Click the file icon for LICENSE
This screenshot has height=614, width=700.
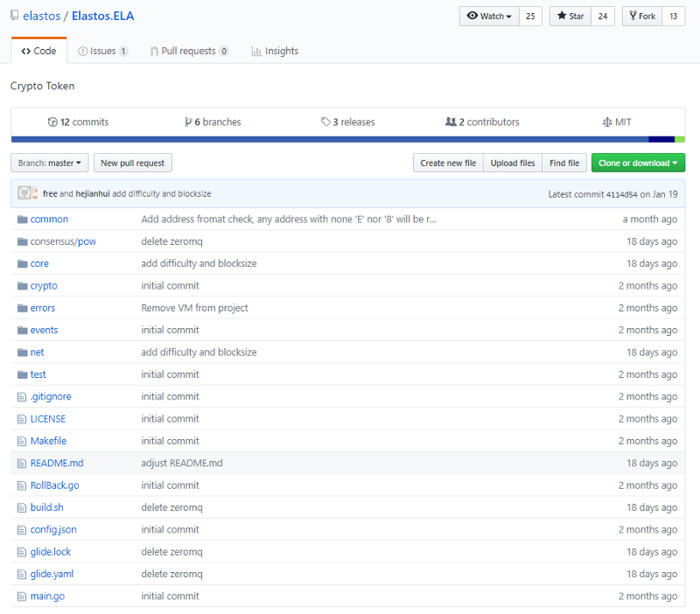click(x=21, y=419)
